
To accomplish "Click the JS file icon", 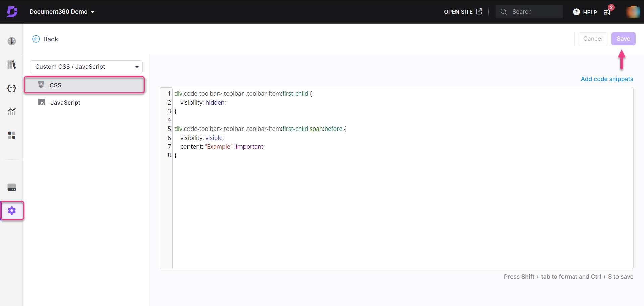I will [x=42, y=102].
